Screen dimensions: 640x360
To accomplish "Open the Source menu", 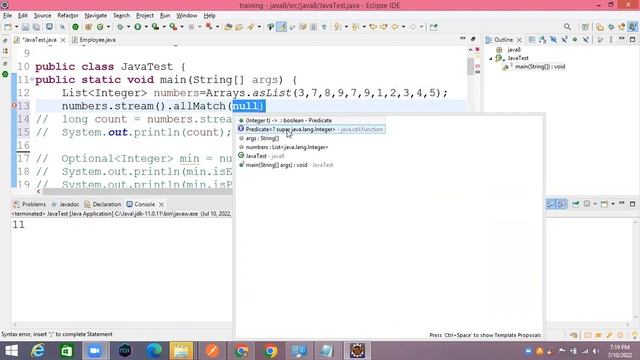I will coord(42,16).
